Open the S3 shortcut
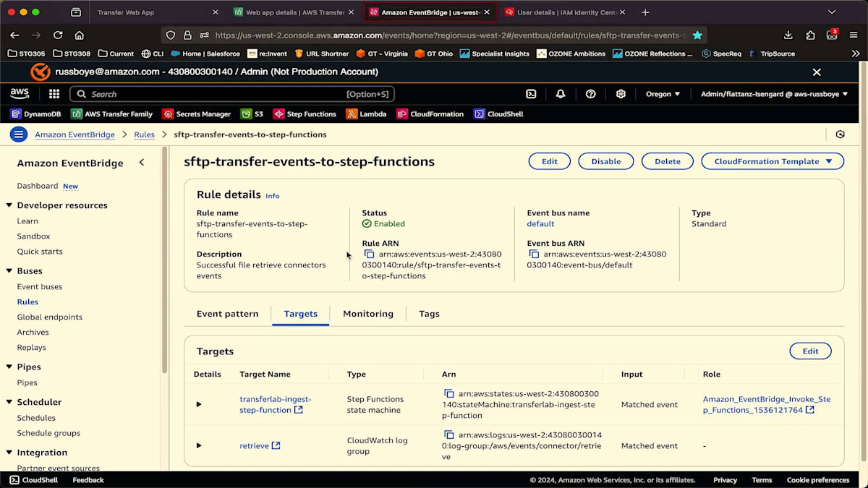Viewport: 868px width, 488px height. click(x=252, y=114)
